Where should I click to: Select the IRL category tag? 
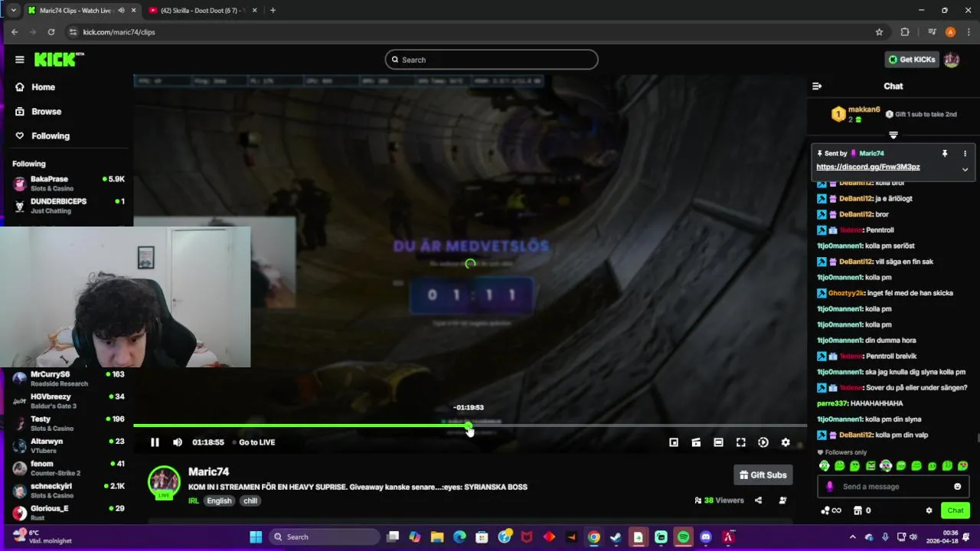[x=194, y=501]
